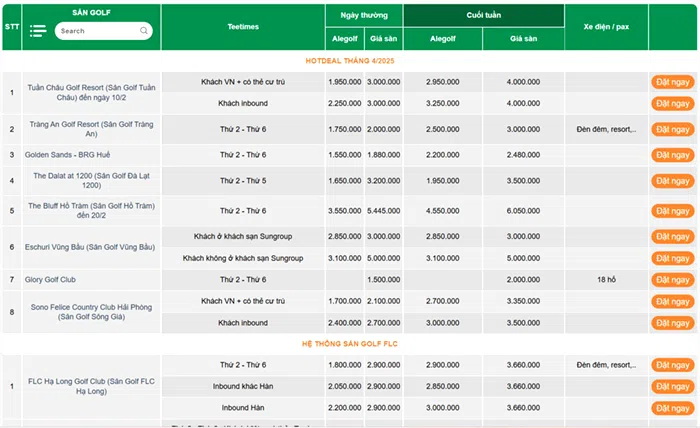This screenshot has width=700, height=428.
Task: Click Alegolf header under Ngày thường
Action: 345,39
